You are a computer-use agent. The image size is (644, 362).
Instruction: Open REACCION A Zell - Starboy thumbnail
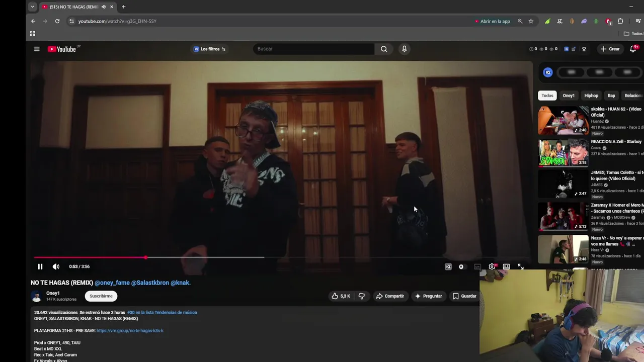click(563, 153)
